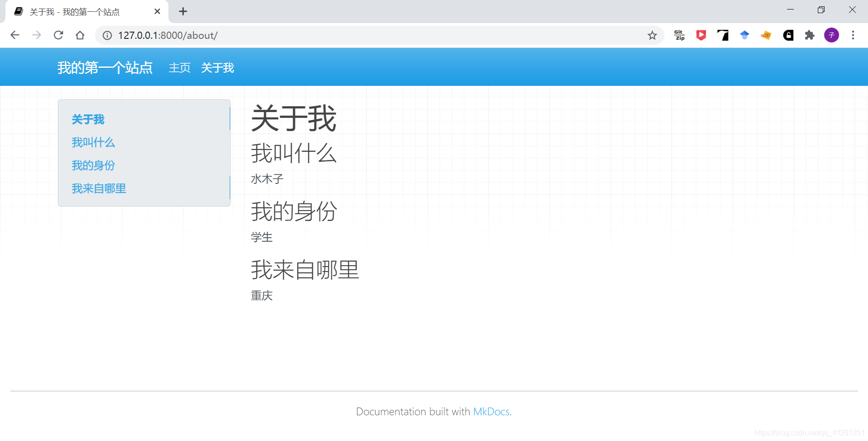This screenshot has width=868, height=441.
Task: Click the text 水木子
Action: point(267,179)
